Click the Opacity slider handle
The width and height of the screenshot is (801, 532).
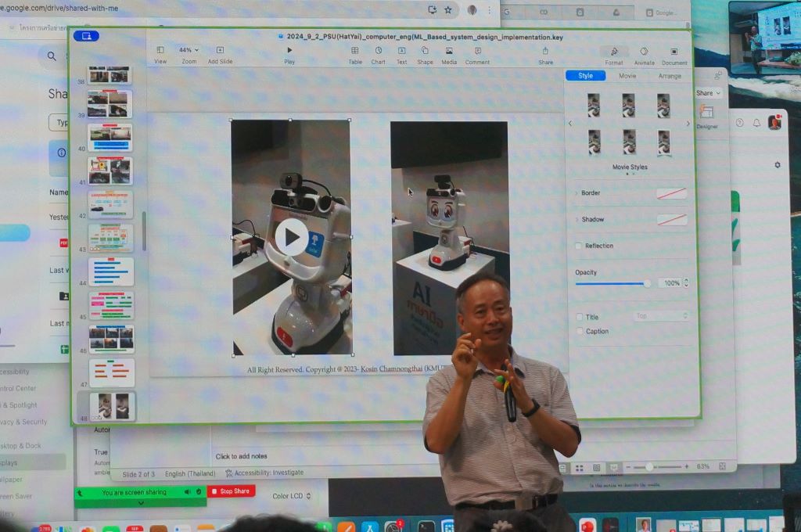click(x=647, y=283)
